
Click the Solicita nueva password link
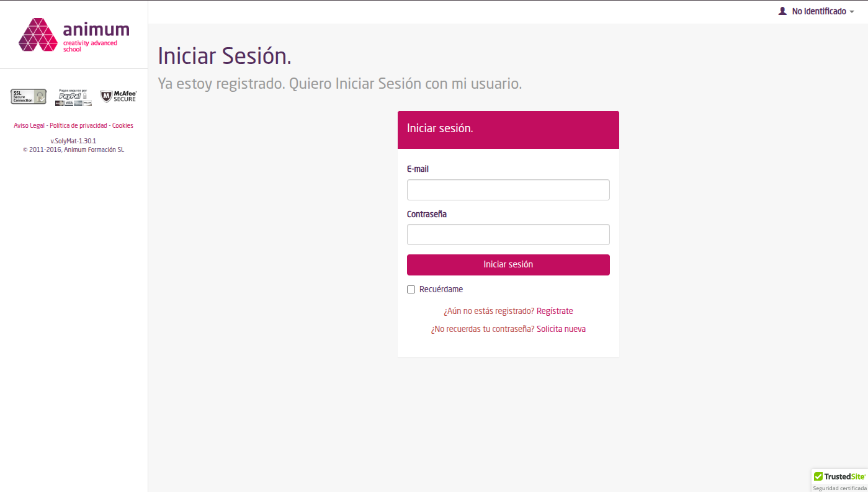561,329
